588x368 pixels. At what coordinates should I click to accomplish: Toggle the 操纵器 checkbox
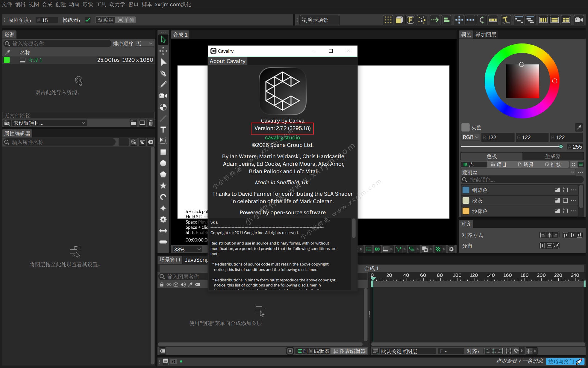coord(88,20)
